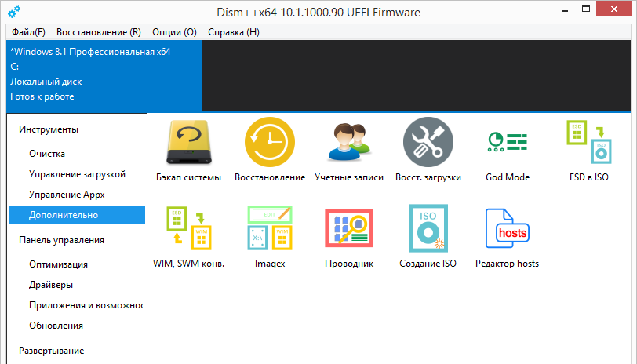Launch the Создание ISO tool
The image size is (637, 364).
coord(428,229)
